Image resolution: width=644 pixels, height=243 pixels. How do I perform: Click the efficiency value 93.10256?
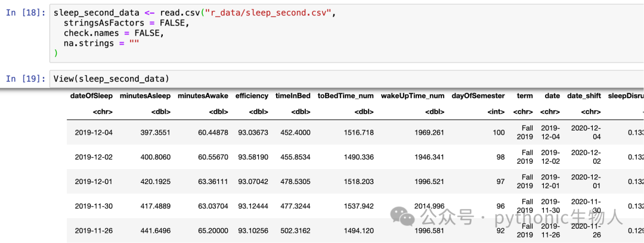(x=253, y=230)
